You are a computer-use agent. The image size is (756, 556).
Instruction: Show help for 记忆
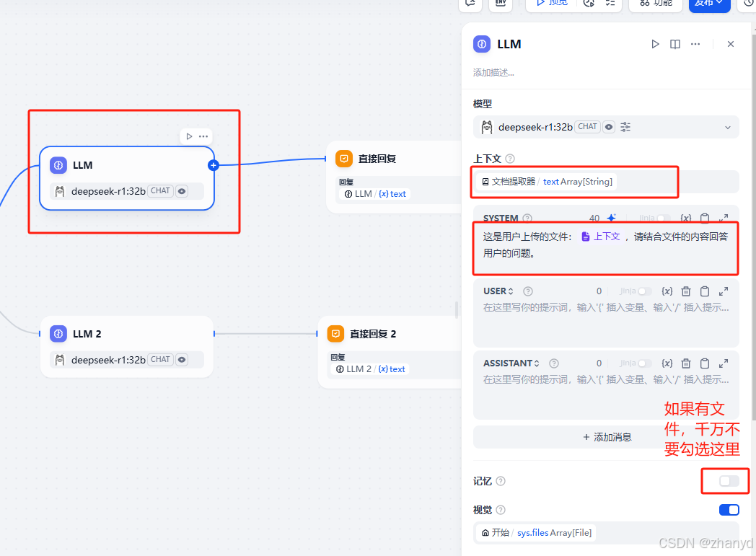[x=501, y=481]
